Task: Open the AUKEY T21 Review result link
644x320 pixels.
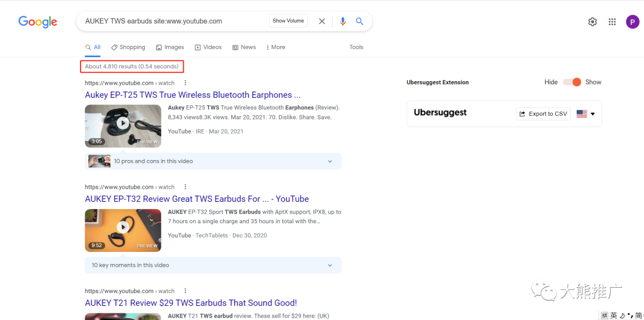Action: pos(191,303)
